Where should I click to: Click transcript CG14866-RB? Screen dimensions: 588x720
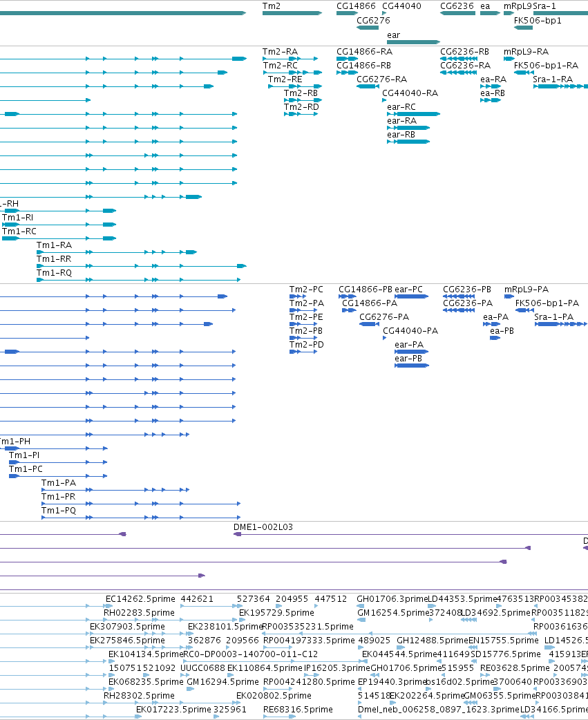click(x=363, y=66)
